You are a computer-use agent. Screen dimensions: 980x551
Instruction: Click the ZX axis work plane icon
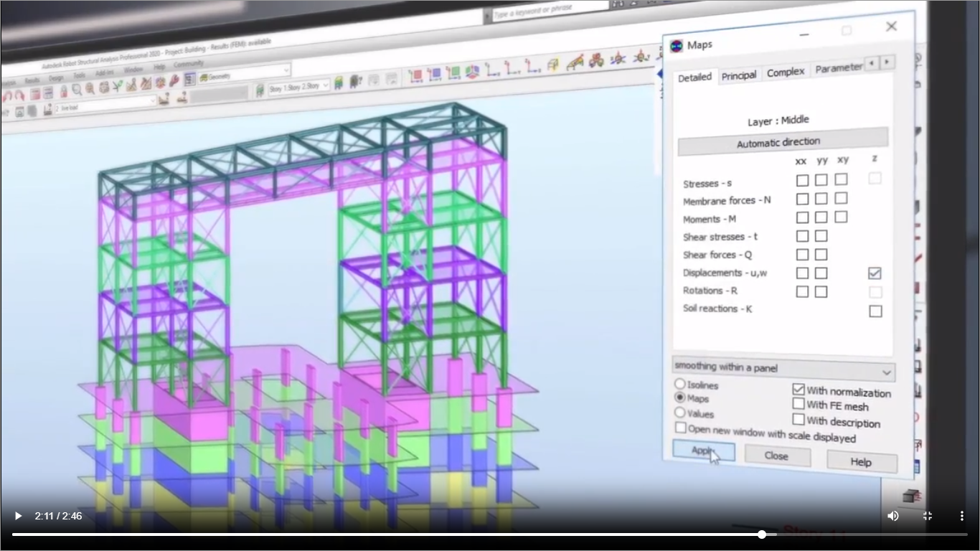[x=493, y=70]
